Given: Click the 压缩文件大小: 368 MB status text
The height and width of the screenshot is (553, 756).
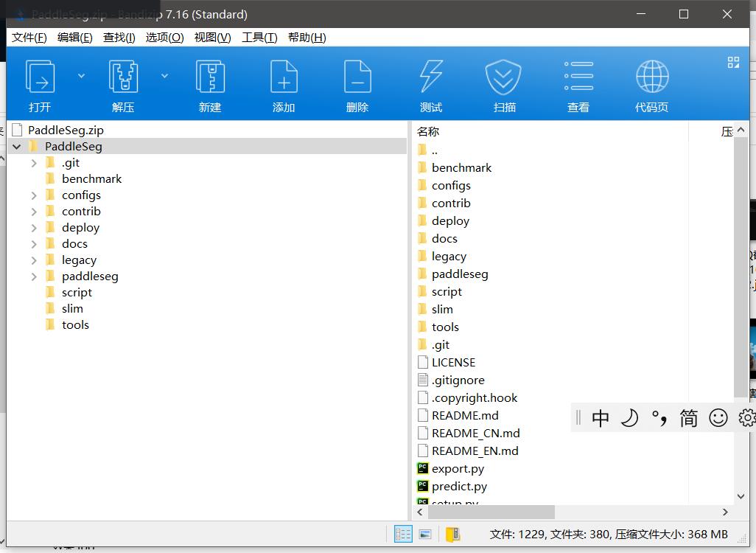Looking at the screenshot, I should (x=671, y=534).
